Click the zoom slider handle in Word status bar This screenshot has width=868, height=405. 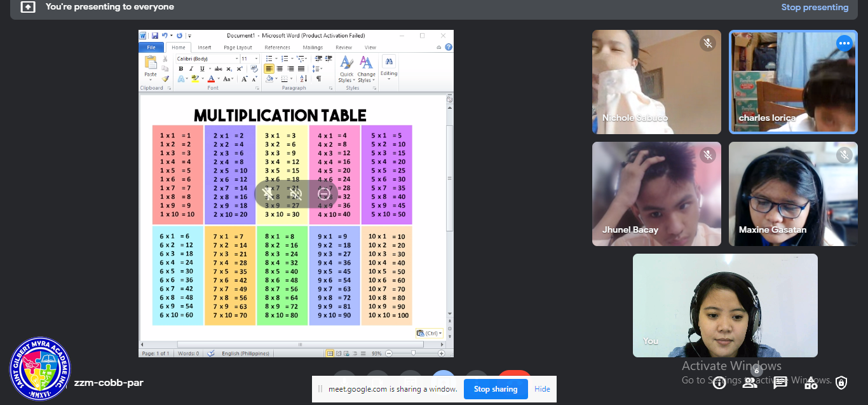tap(414, 354)
